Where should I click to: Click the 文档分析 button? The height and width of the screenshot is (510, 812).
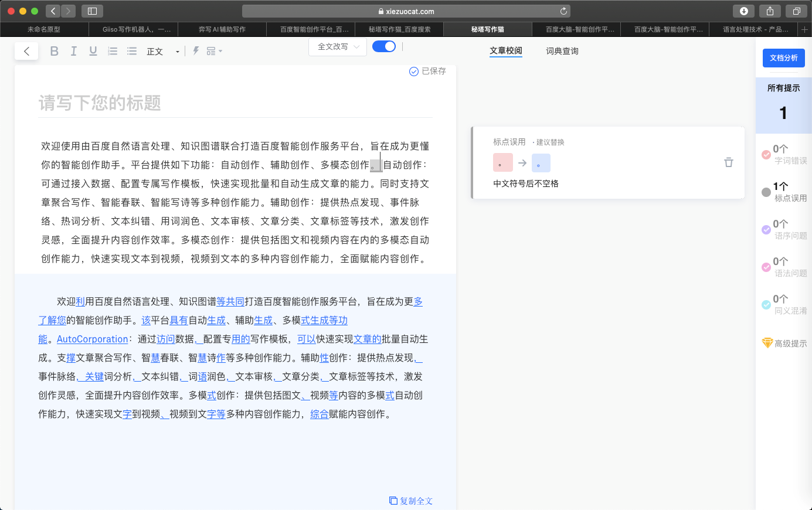(x=783, y=58)
